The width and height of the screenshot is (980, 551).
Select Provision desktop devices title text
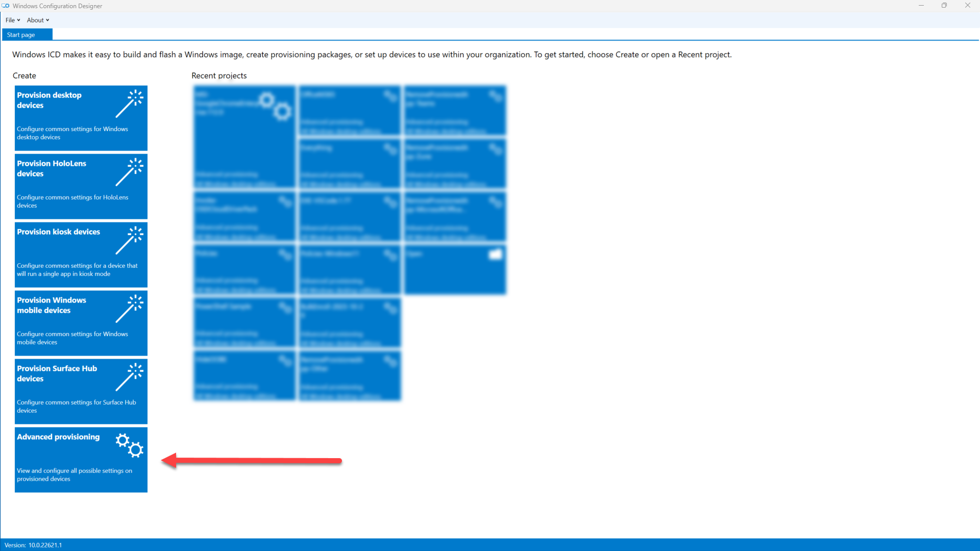pyautogui.click(x=49, y=100)
